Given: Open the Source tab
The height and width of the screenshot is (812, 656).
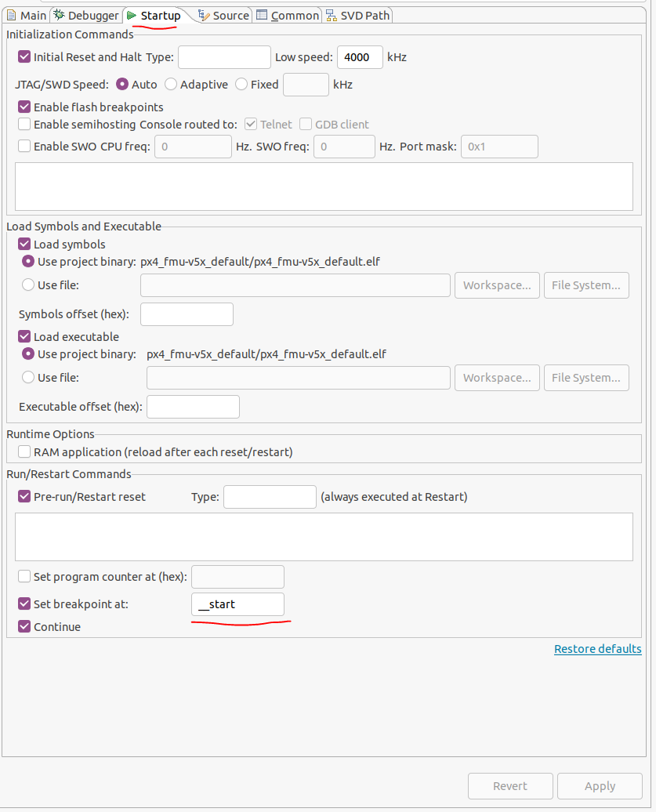Looking at the screenshot, I should click(x=223, y=16).
